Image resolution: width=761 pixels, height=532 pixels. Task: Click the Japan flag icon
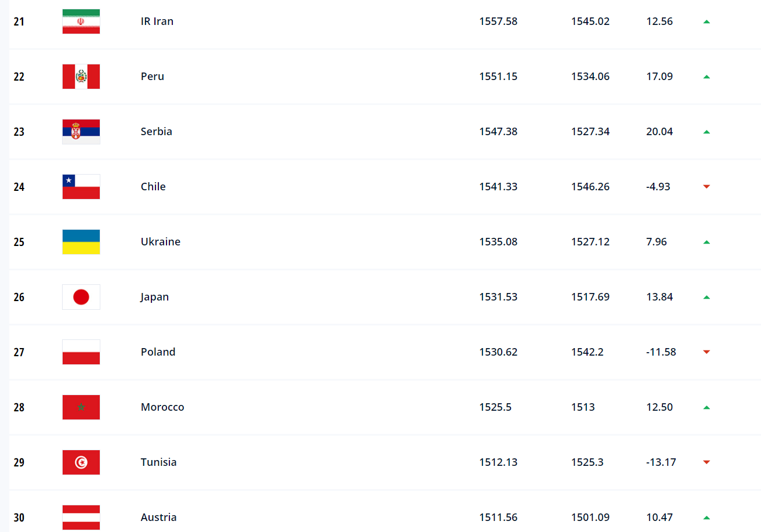81,297
